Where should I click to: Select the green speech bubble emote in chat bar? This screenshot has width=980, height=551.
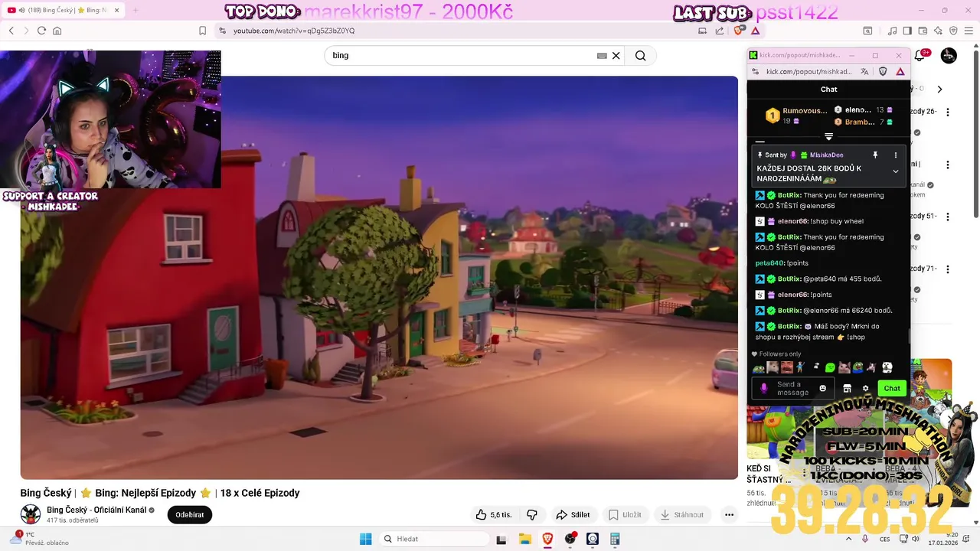(x=830, y=367)
